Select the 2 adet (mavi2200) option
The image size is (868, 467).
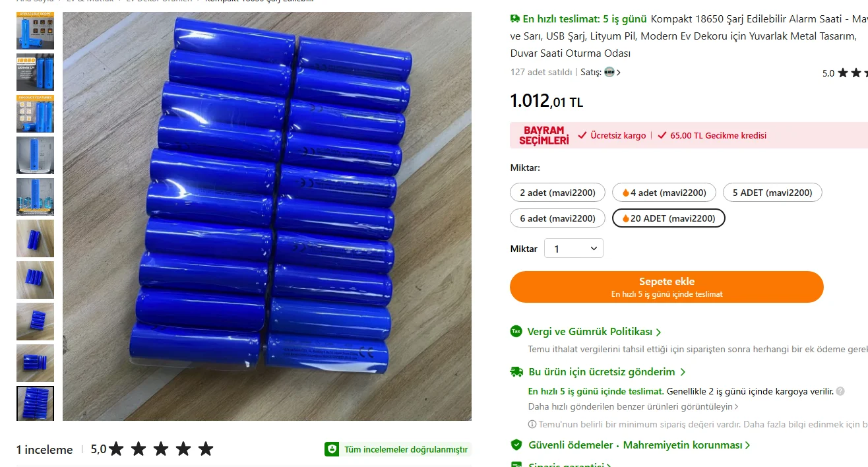pyautogui.click(x=557, y=193)
